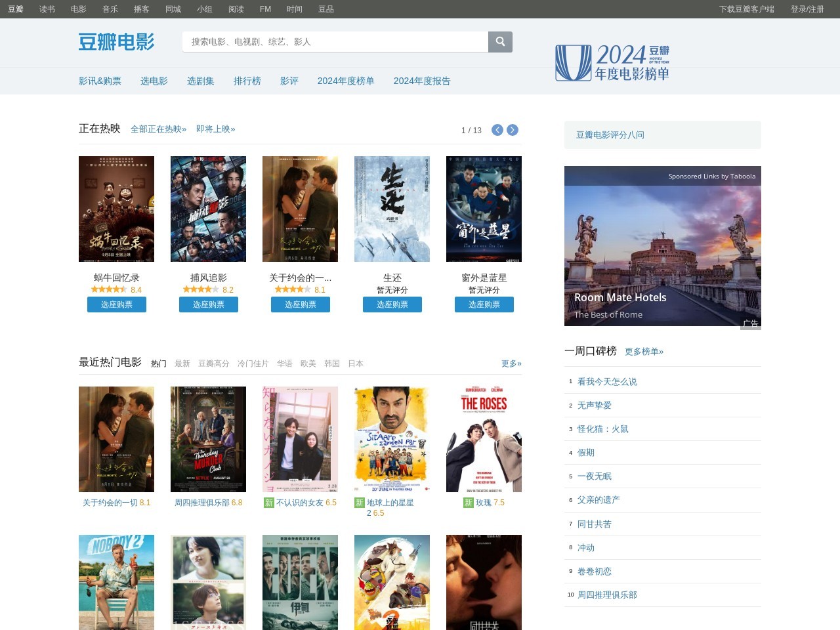Select the 日本 filter tag

click(x=356, y=364)
